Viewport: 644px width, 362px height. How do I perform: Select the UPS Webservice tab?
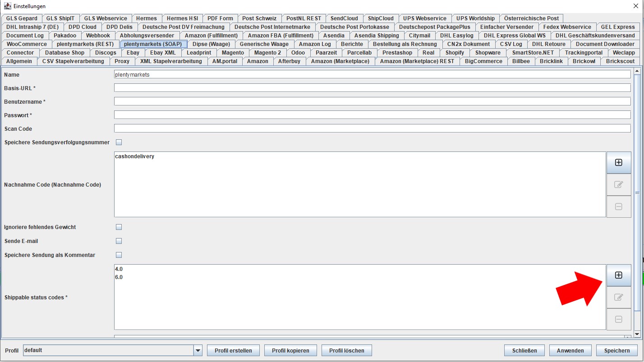(425, 18)
